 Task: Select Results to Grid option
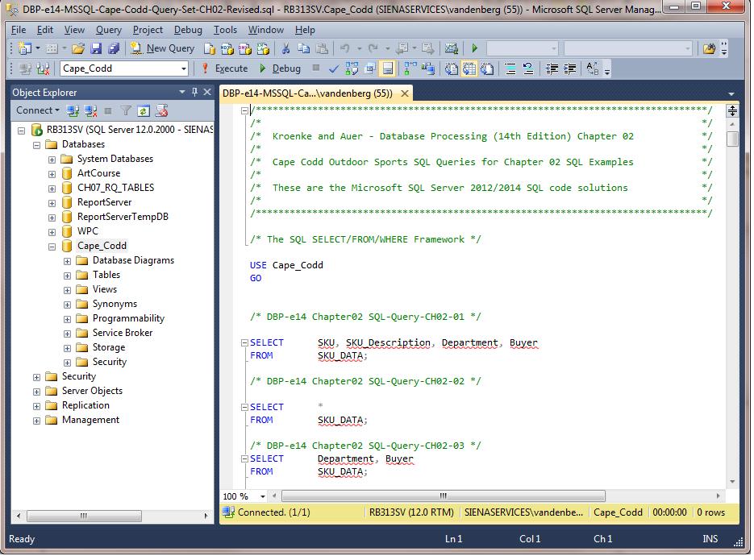pos(469,69)
